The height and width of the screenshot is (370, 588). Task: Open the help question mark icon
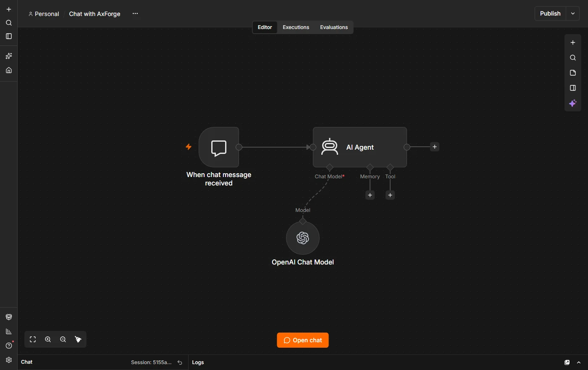coord(9,346)
